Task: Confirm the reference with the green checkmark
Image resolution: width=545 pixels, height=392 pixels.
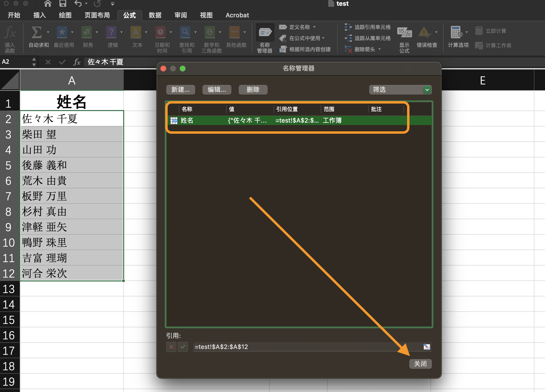Action: coord(183,347)
